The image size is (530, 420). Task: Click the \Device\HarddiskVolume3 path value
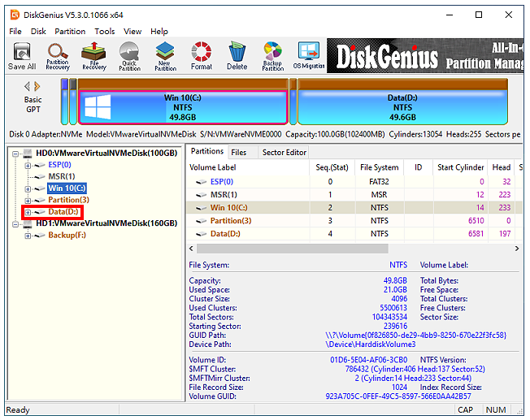pos(371,344)
